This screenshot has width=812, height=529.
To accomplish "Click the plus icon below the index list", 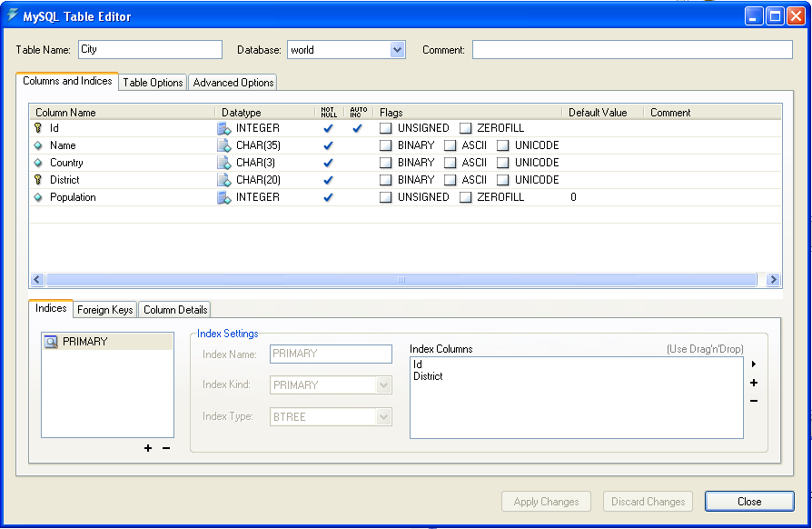I will coord(148,448).
